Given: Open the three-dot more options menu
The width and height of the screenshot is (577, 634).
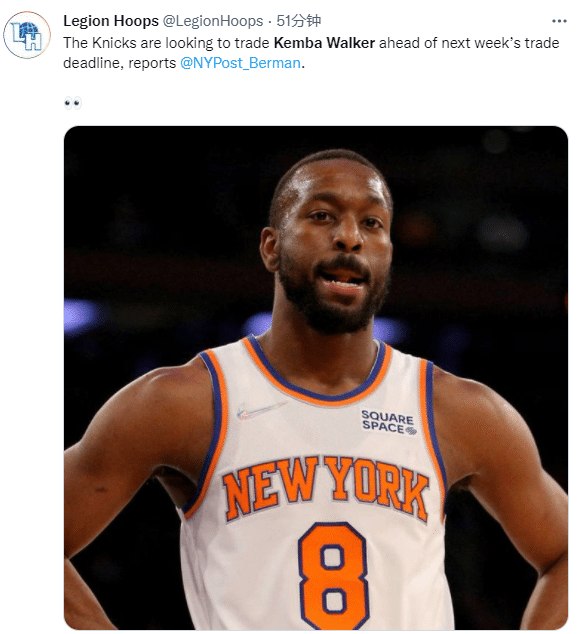Looking at the screenshot, I should pos(559,21).
